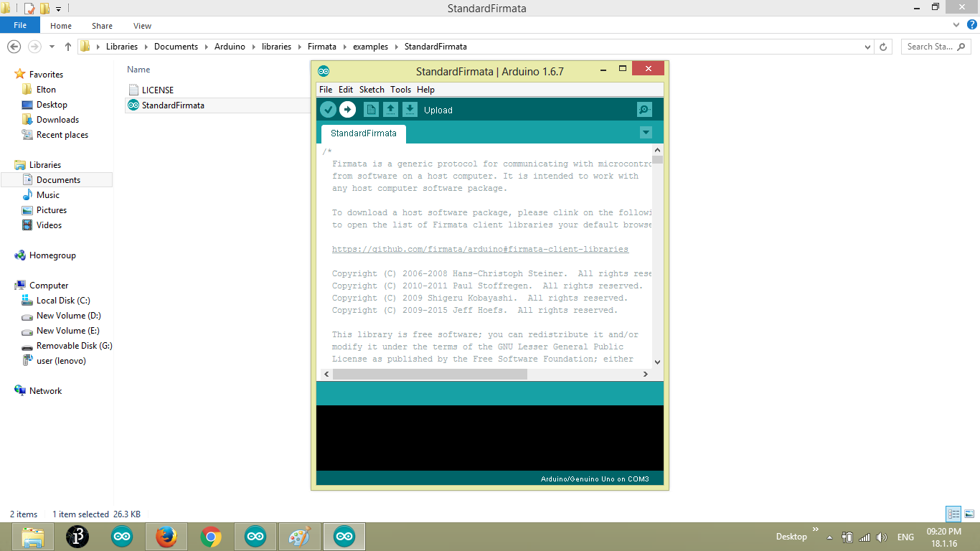Select Pictures library in navigation pane
Screen dimensions: 980x551
pos(52,210)
